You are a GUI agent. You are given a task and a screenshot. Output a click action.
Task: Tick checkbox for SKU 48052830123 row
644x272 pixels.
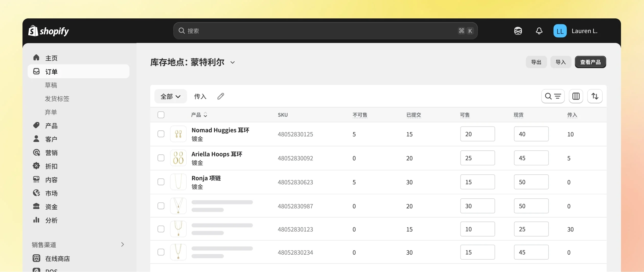tap(161, 229)
